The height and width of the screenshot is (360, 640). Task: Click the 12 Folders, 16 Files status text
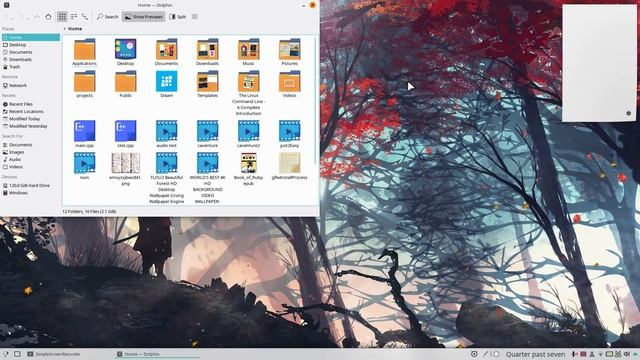[89, 211]
